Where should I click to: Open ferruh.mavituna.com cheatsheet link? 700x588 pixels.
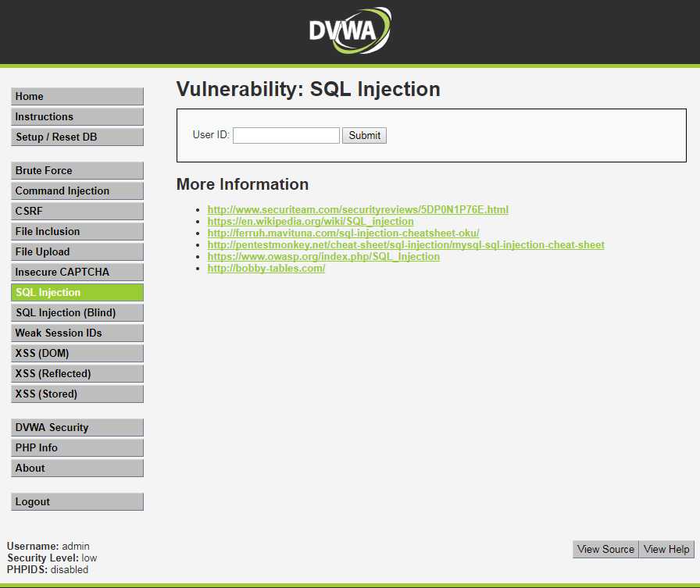[x=343, y=233]
